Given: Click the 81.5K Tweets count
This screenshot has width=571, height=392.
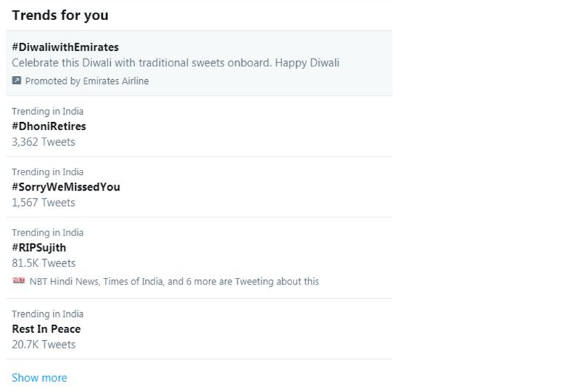Looking at the screenshot, I should click(44, 263).
